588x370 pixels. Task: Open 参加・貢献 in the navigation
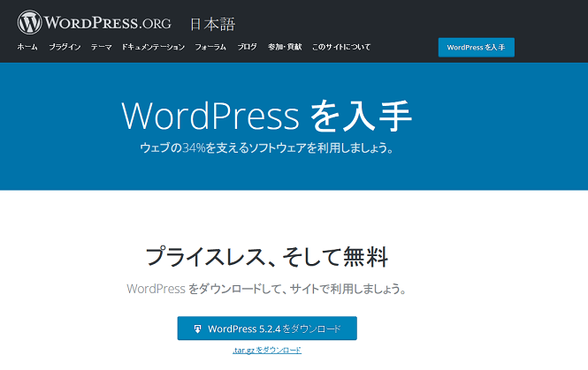point(285,47)
